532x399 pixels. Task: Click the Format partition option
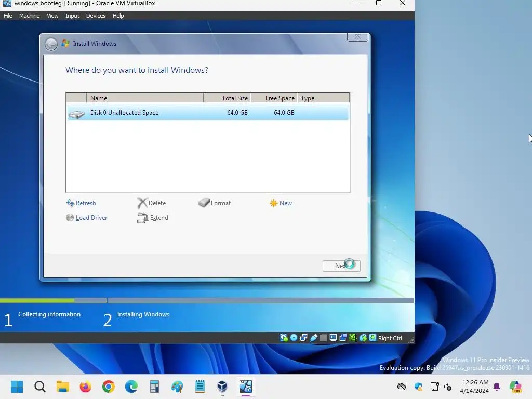coord(215,203)
